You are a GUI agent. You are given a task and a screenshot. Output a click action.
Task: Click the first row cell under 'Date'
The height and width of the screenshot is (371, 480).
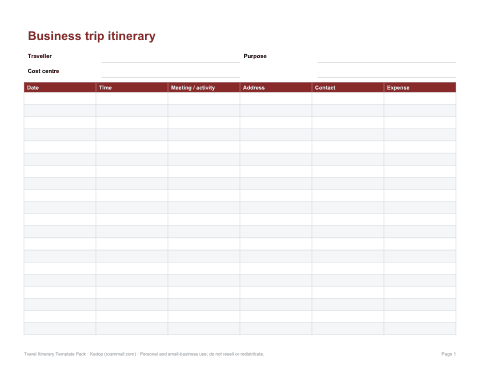(x=60, y=98)
